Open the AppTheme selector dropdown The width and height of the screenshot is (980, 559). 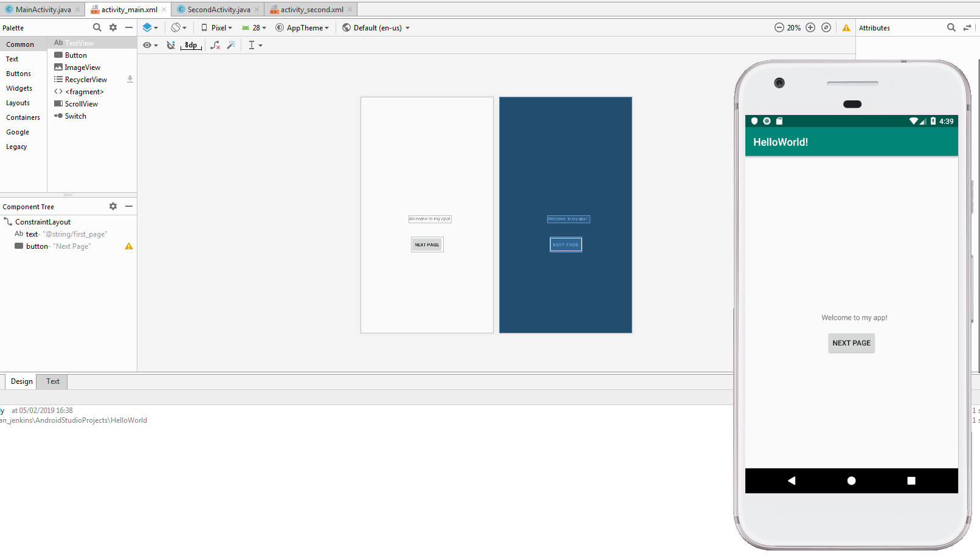302,27
